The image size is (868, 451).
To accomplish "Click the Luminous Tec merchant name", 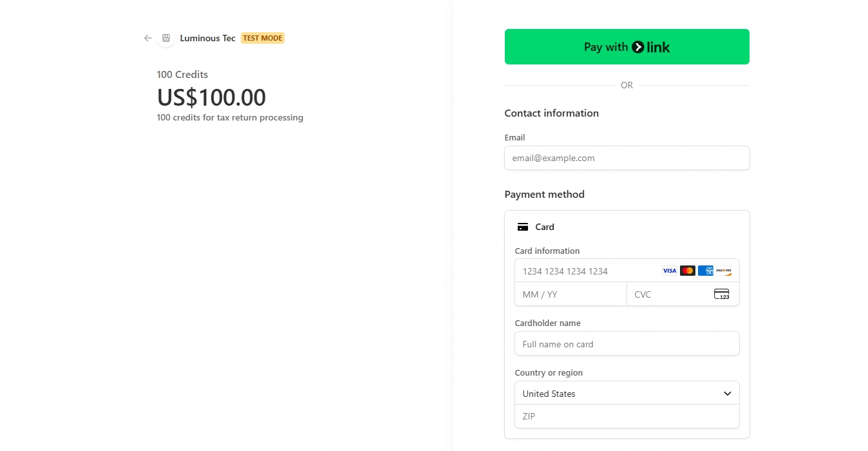I will click(207, 38).
